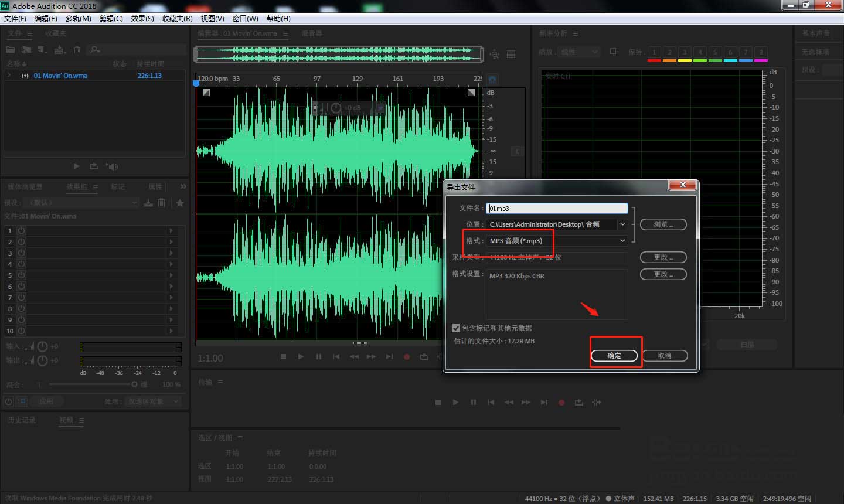This screenshot has height=504, width=844.
Task: Click the trash icon in Files panel
Action: [77, 50]
